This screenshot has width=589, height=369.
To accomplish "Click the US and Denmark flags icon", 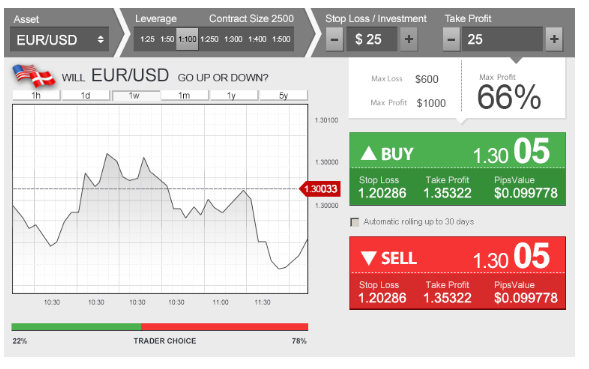I will 33,76.
